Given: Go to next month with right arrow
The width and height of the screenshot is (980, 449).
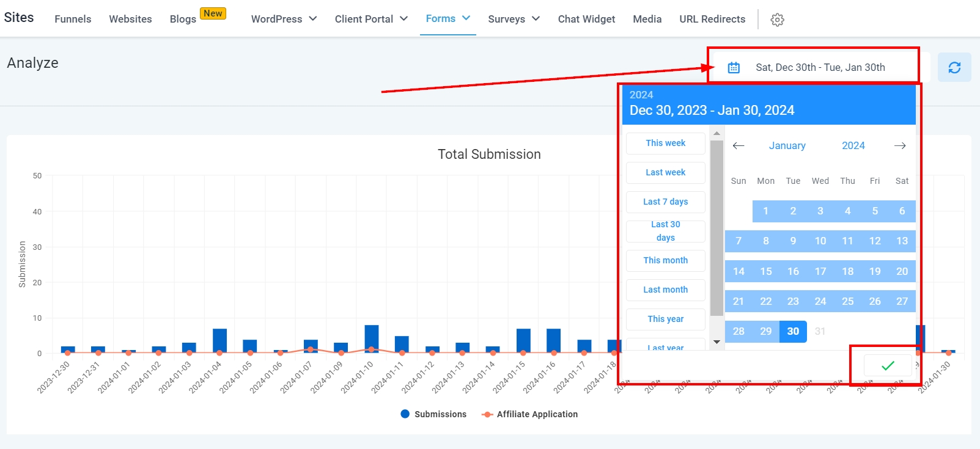Looking at the screenshot, I should point(899,145).
